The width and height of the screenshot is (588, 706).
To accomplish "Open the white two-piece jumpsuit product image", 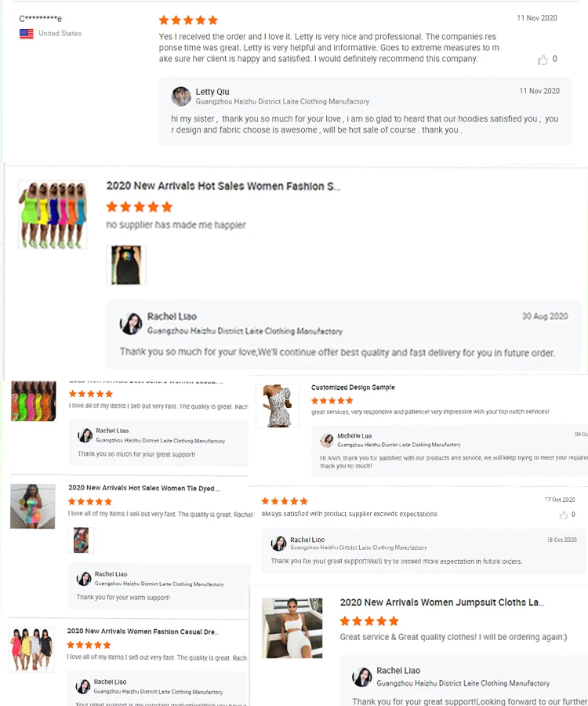I will pyautogui.click(x=292, y=628).
